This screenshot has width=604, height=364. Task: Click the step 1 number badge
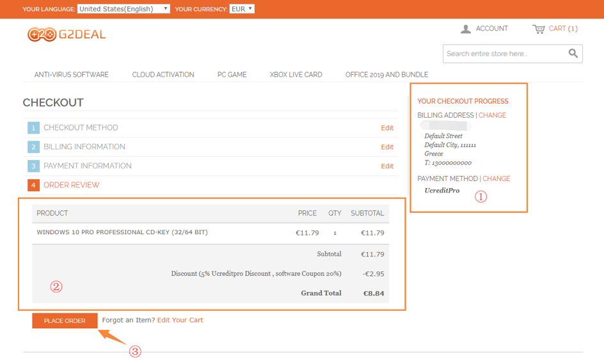click(x=33, y=128)
